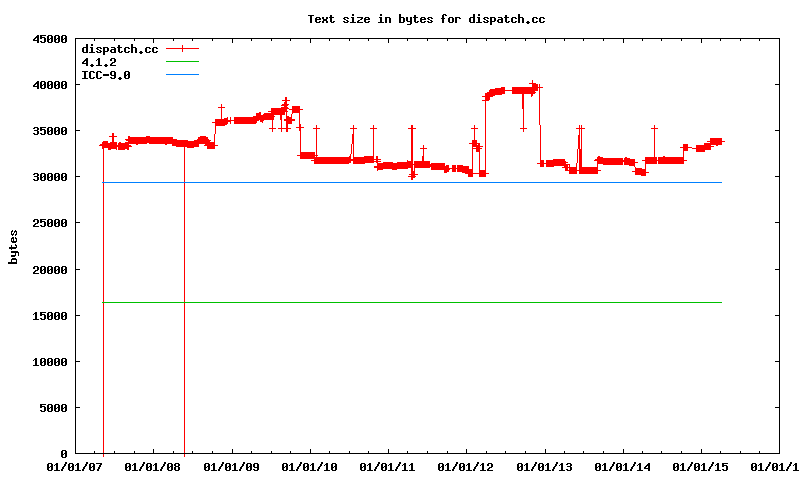Image resolution: width=800 pixels, height=480 pixels.
Task: Click the green horizontal 4.1.2 data line
Action: point(450,302)
